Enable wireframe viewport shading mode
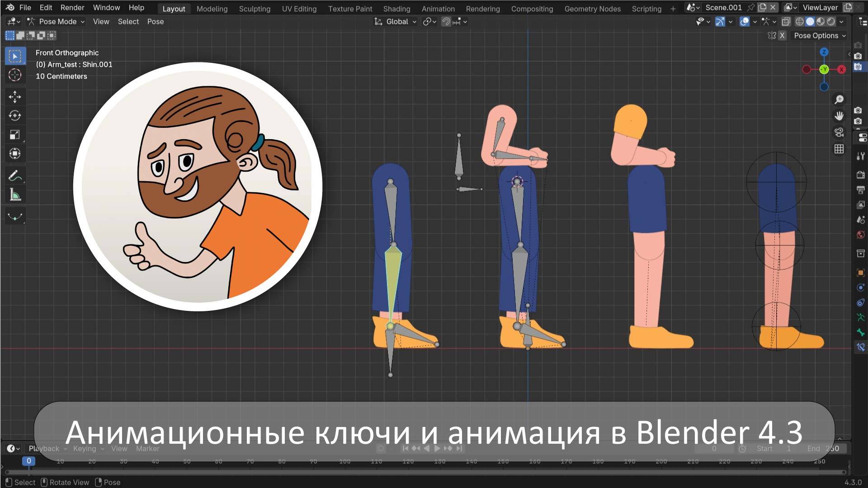This screenshot has height=488, width=868. tap(799, 21)
